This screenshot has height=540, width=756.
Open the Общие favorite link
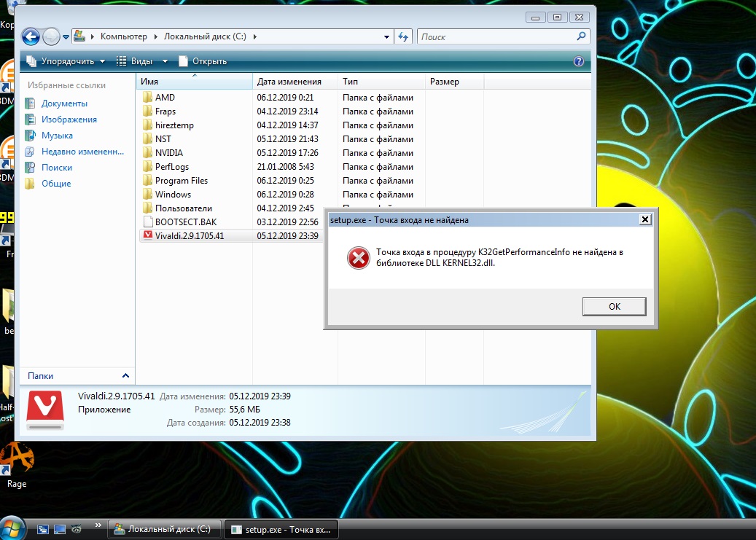coord(56,183)
